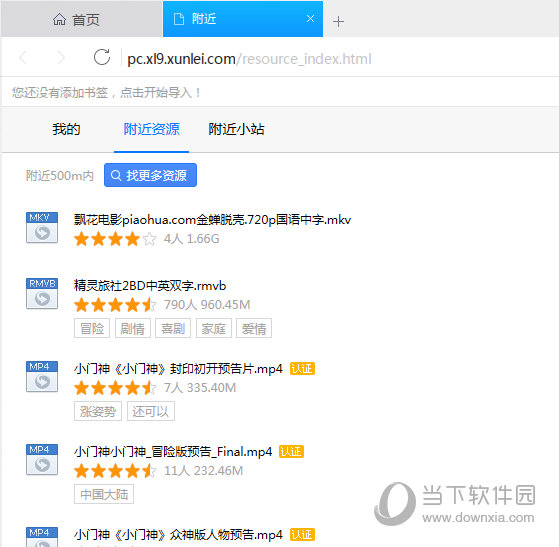Image resolution: width=559 pixels, height=547 pixels.
Task: Open the 我的 tab
Action: [66, 129]
